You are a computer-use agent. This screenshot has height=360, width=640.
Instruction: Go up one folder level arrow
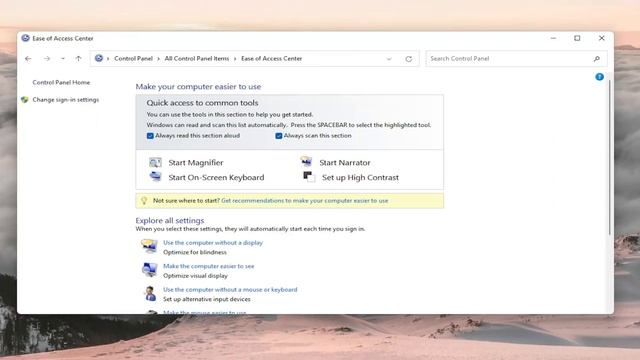(x=78, y=59)
